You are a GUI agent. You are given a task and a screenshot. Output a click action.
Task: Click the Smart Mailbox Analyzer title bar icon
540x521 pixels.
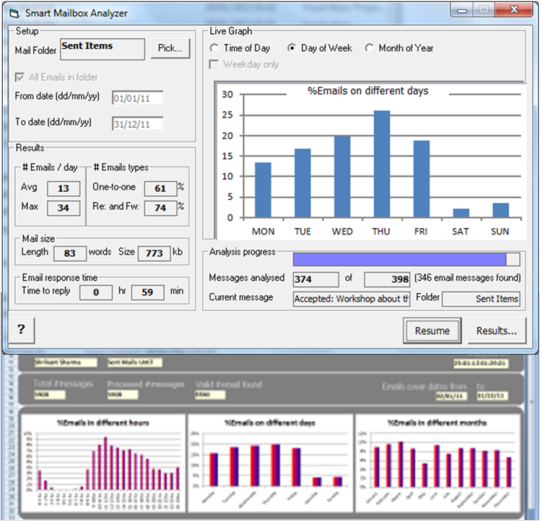pos(14,14)
